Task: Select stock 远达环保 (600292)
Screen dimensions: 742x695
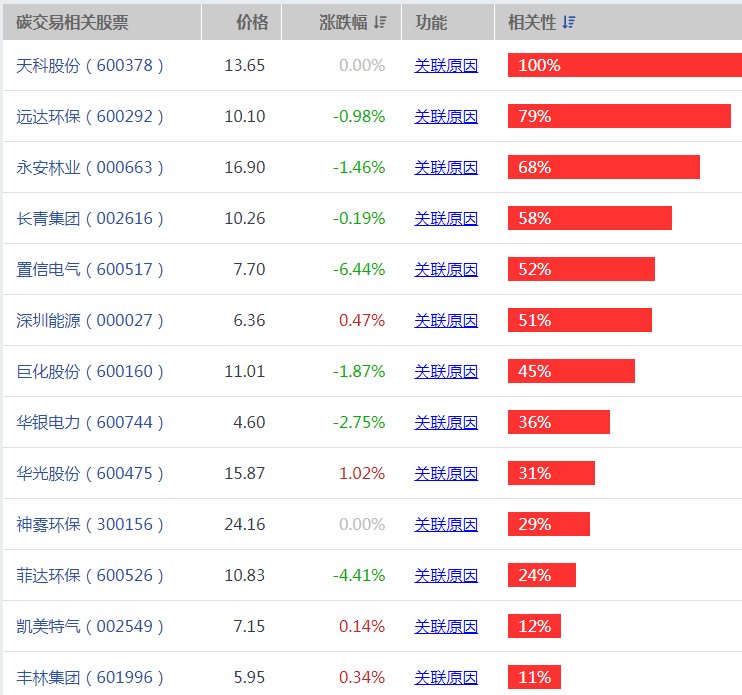Action: coord(90,116)
